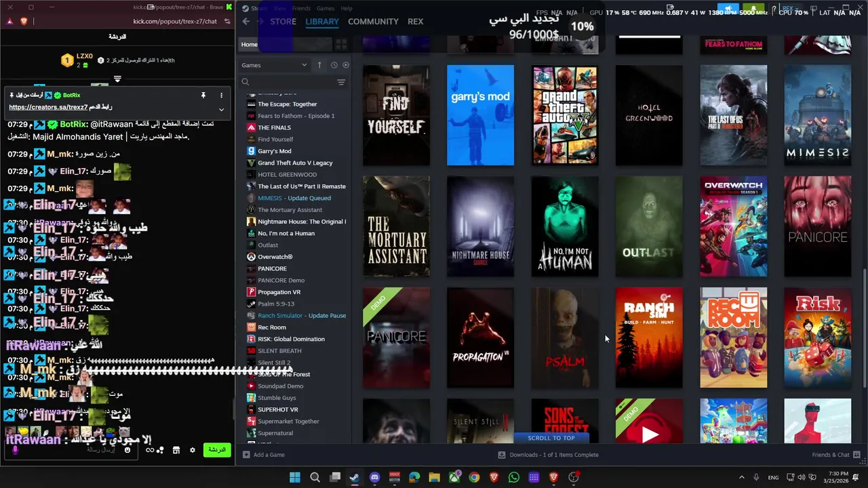
Task: Show hidden system tray icons
Action: [741, 477]
